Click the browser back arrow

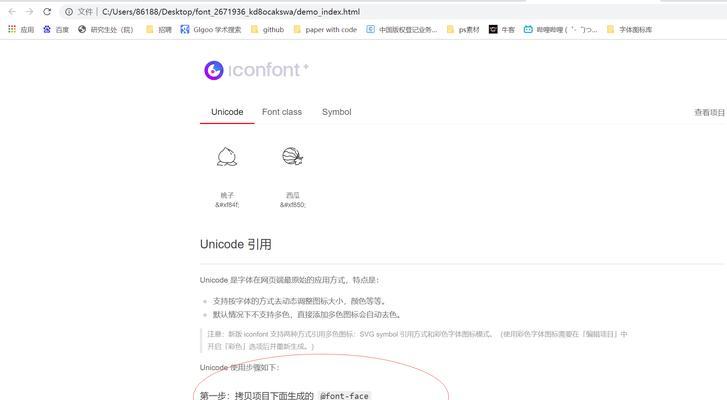(12, 12)
